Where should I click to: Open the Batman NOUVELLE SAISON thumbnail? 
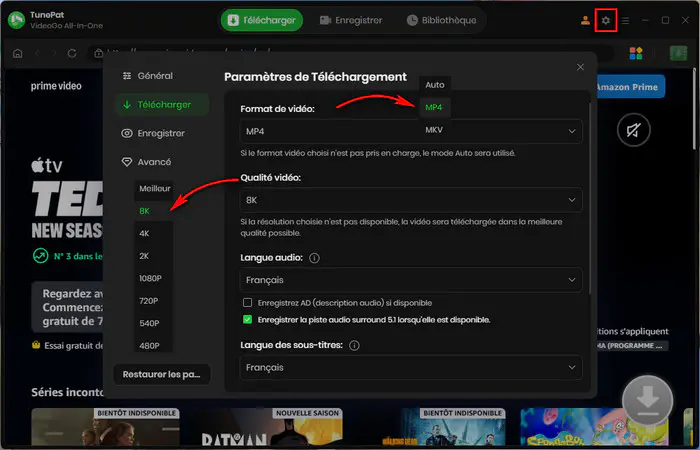[270, 426]
